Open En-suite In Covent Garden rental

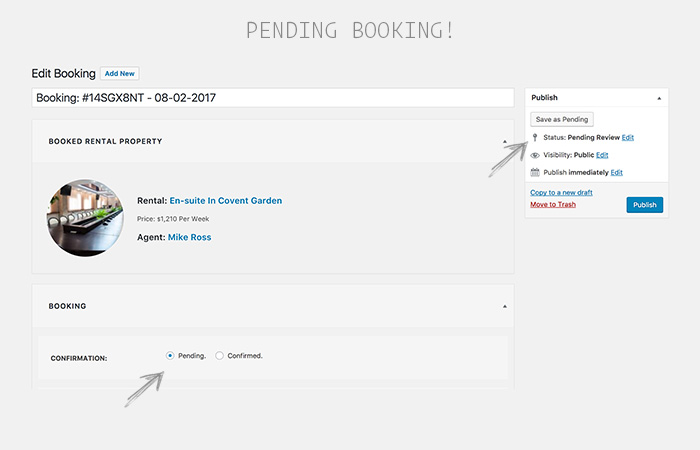[x=226, y=201]
